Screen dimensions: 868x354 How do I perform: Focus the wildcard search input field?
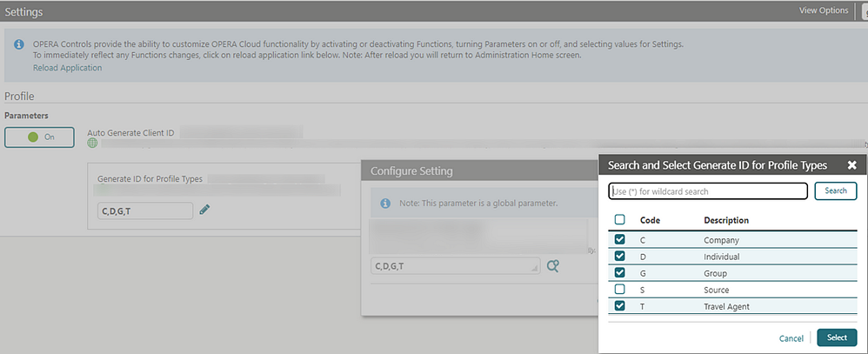tap(708, 191)
